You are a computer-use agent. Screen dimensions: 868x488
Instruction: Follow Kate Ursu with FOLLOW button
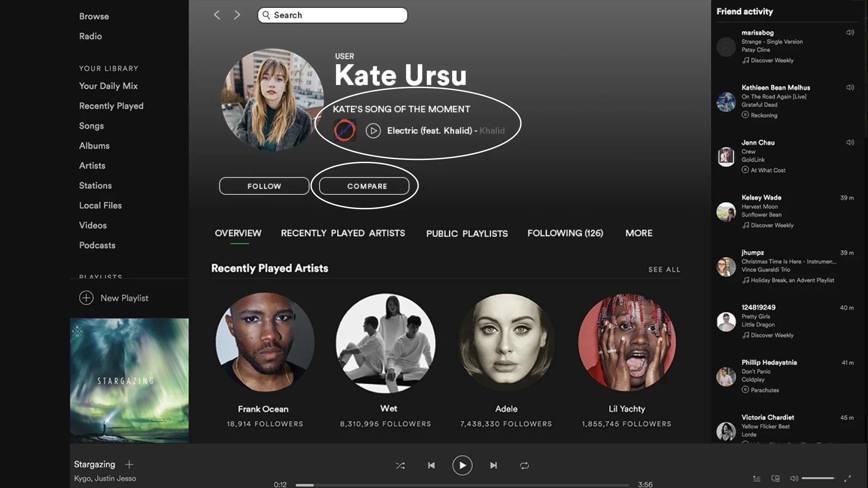coord(264,186)
